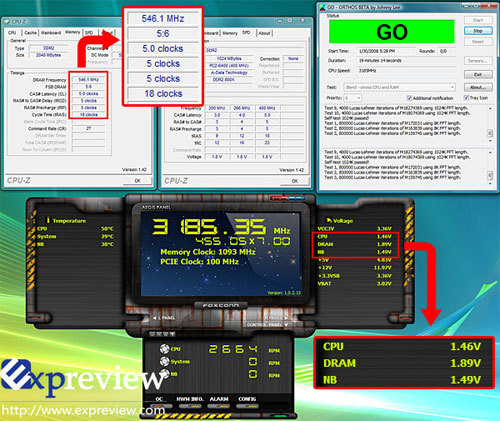Click the Exit button in ORTHOS
Viewport: 500px width, 421px height.
point(478,74)
